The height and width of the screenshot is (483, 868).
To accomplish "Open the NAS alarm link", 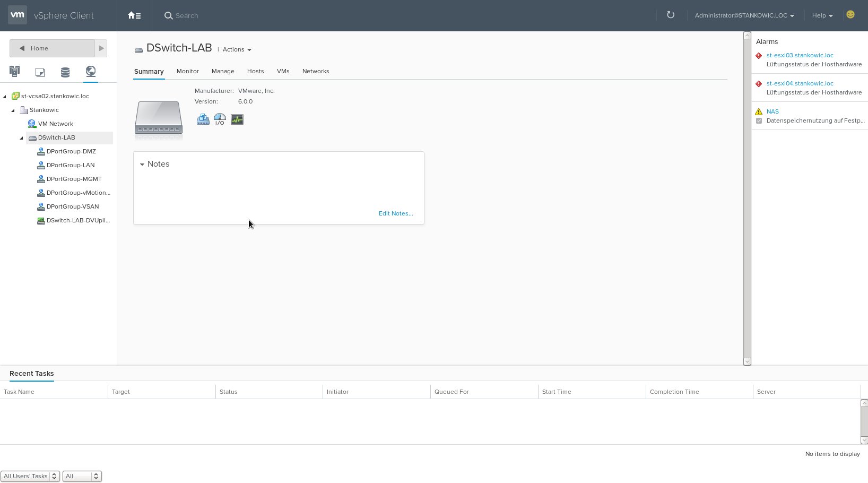I will coord(772,111).
